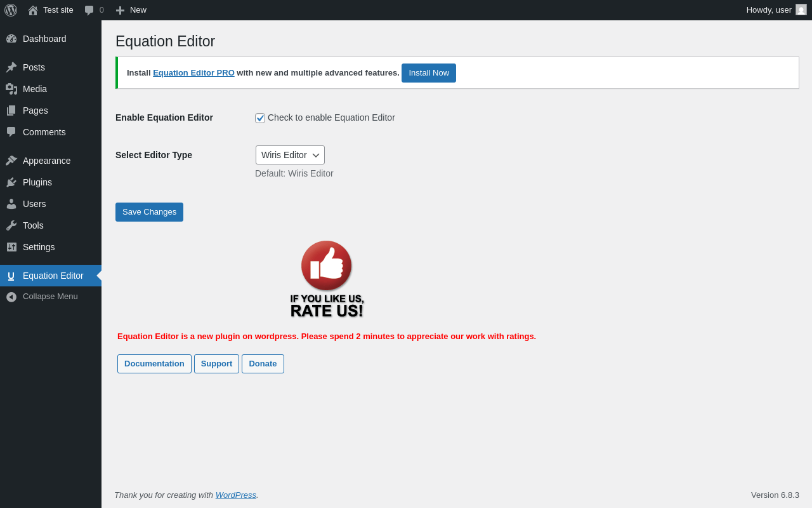Click the Comments speech bubble sidebar icon

pos(11,132)
